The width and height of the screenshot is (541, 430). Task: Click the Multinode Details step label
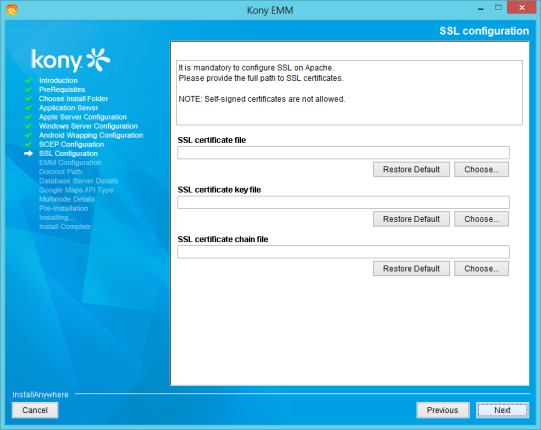tap(67, 199)
